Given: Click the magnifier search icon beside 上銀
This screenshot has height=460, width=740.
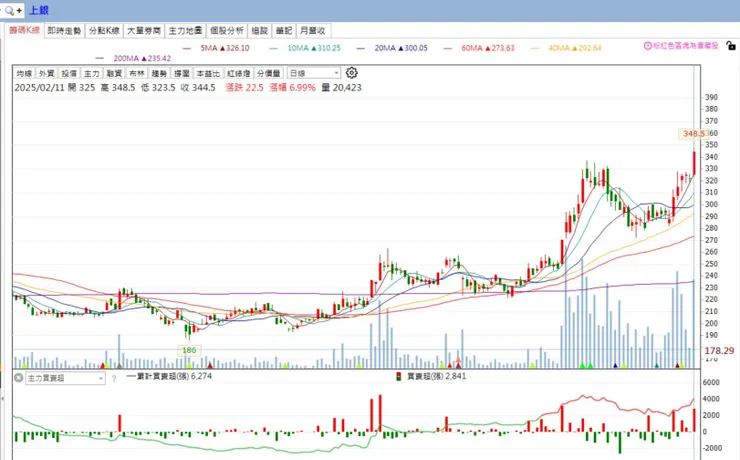Looking at the screenshot, I should point(10,10).
